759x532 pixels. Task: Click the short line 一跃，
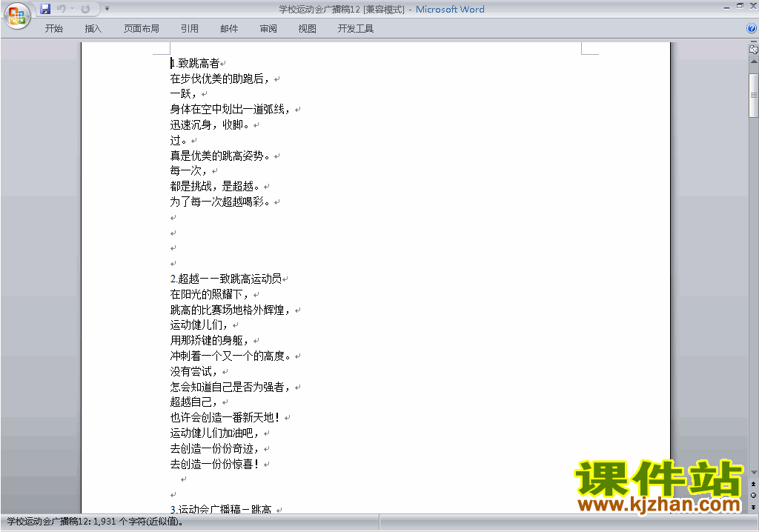click(183, 94)
